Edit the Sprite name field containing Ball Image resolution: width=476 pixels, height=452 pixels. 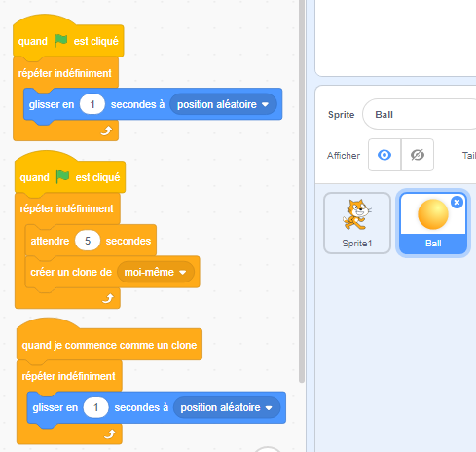point(420,114)
